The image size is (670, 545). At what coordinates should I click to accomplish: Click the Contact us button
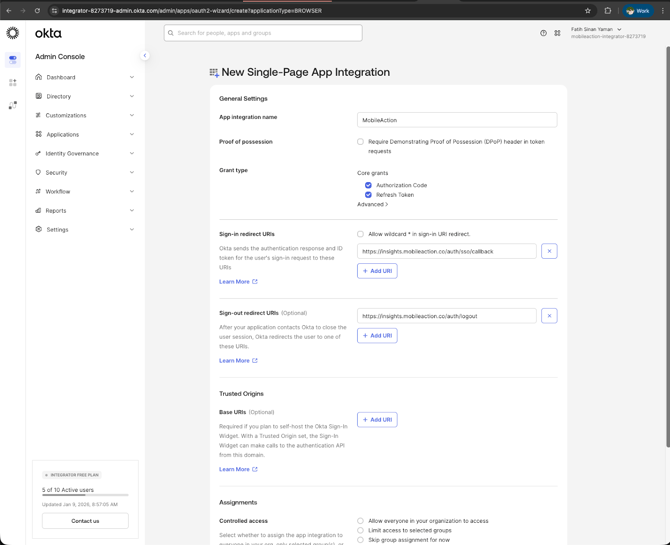coord(85,521)
